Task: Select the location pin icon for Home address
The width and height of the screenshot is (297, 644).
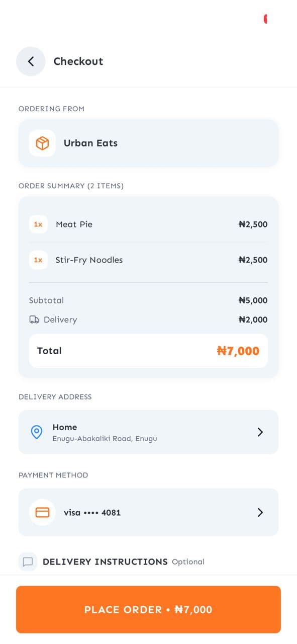Action: pos(36,432)
